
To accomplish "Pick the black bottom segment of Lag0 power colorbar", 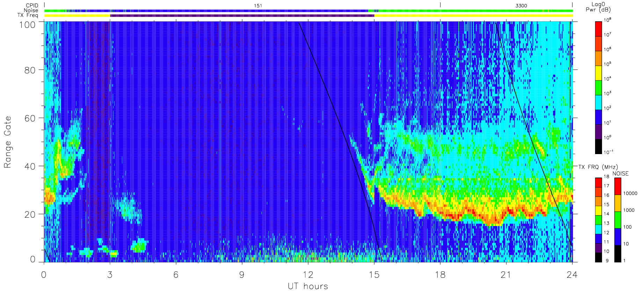I will point(599,146).
